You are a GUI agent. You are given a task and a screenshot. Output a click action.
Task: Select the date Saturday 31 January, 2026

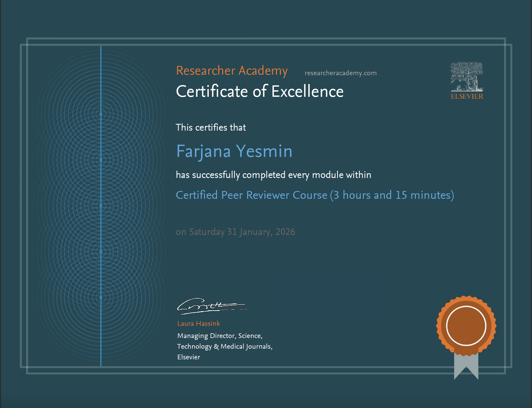click(x=235, y=232)
